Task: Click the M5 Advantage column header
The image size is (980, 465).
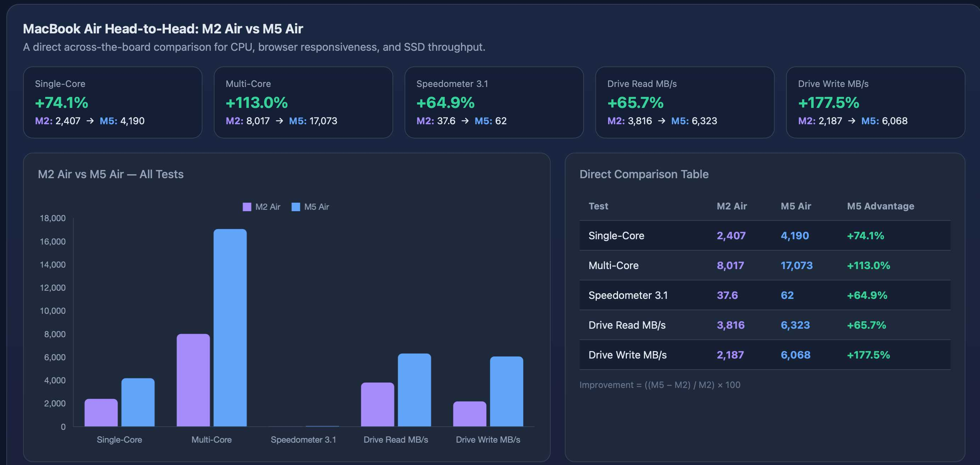Action: click(880, 206)
